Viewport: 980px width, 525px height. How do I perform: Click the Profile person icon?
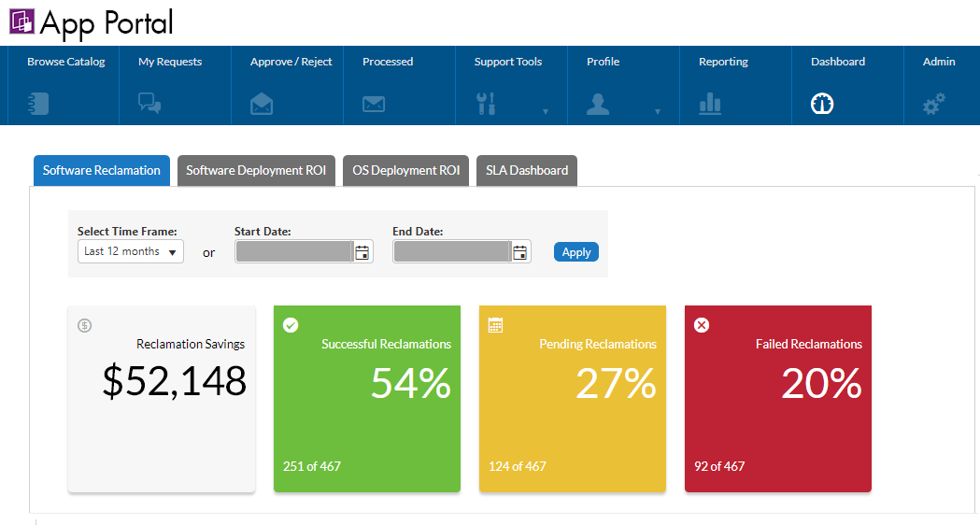pyautogui.click(x=598, y=104)
